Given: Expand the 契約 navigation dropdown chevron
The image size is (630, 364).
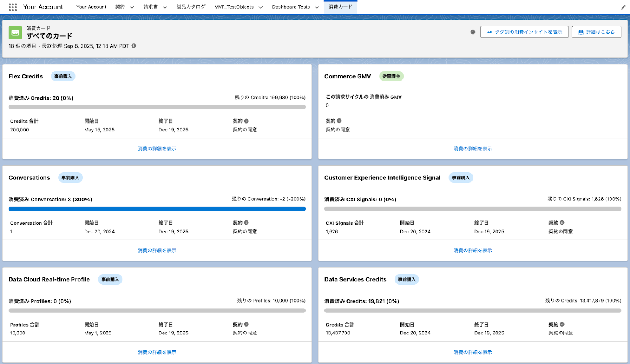Looking at the screenshot, I should point(132,7).
